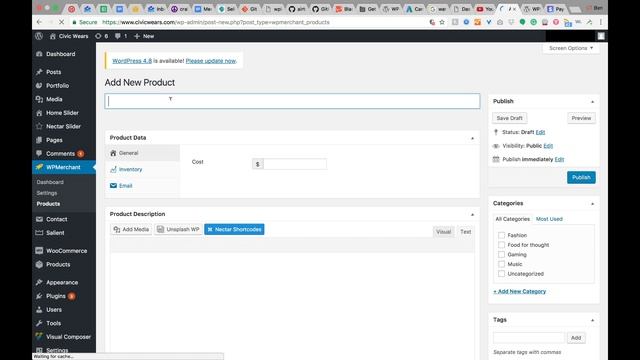Select WPMerchant menu item
The height and width of the screenshot is (360, 640).
[64, 167]
